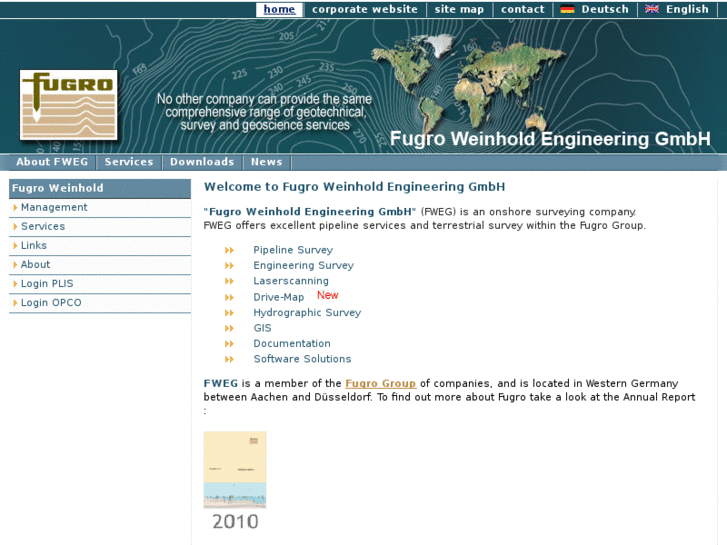
Task: Open the News menu
Action: [x=267, y=162]
